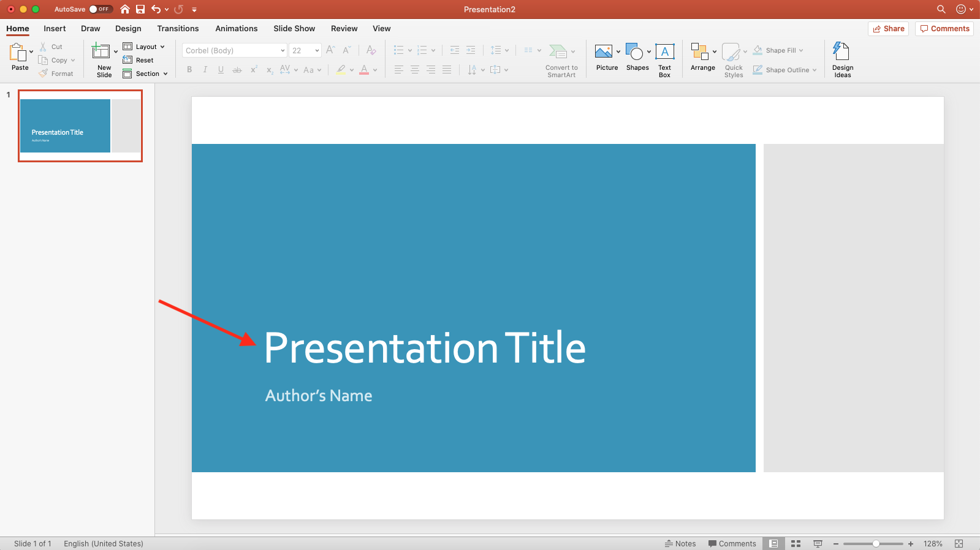Open the Home tab
Image resolution: width=980 pixels, height=550 pixels.
point(18,28)
